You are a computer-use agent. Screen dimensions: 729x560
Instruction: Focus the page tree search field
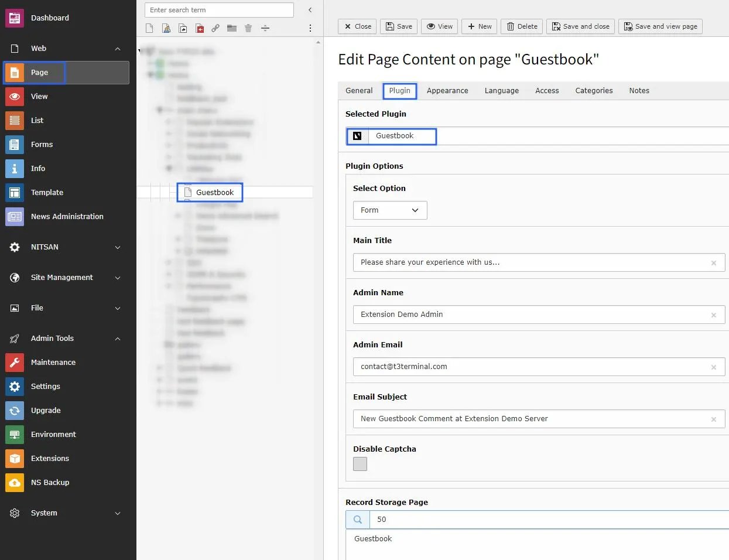(x=219, y=10)
